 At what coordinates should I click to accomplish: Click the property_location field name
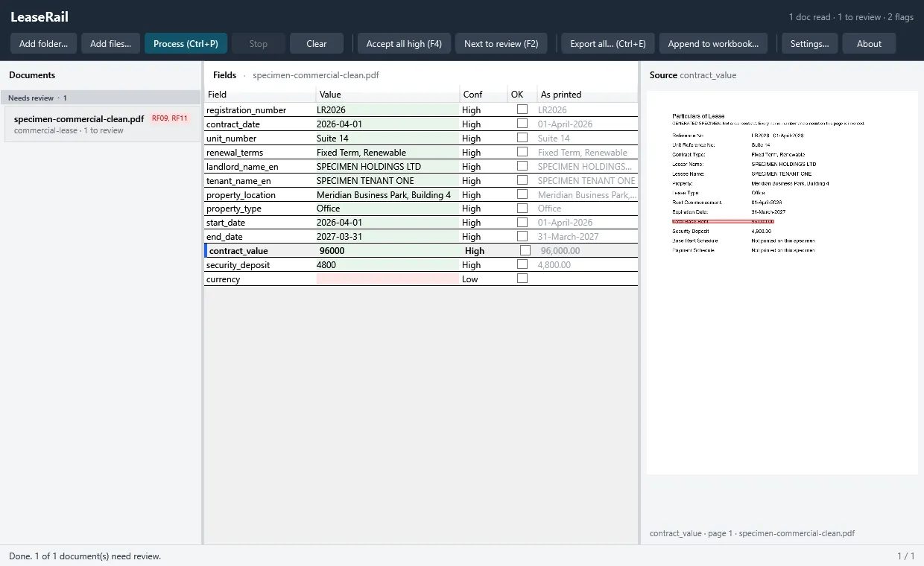click(241, 194)
